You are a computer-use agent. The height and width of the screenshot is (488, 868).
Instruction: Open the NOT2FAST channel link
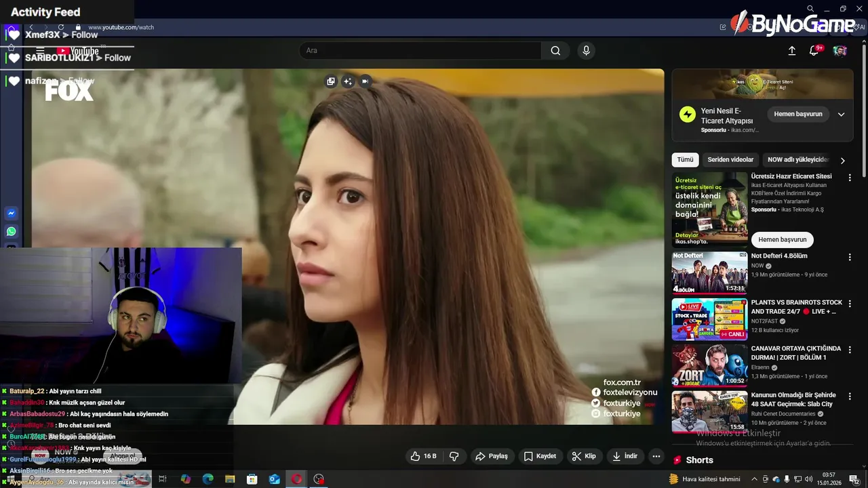(765, 321)
